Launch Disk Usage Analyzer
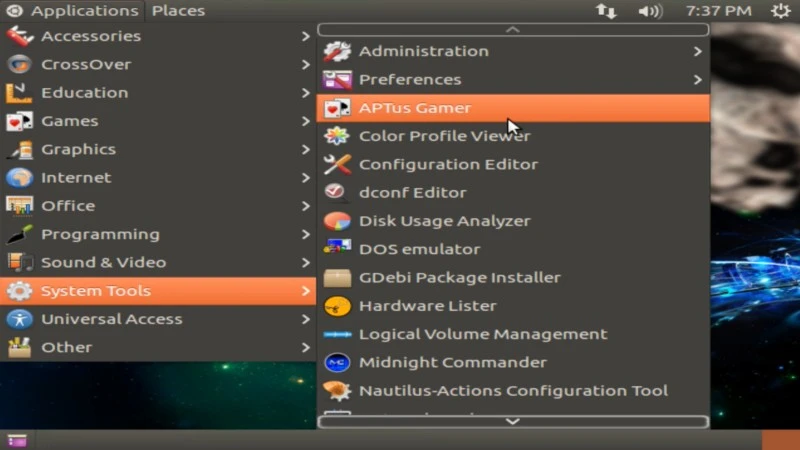 (513, 221)
